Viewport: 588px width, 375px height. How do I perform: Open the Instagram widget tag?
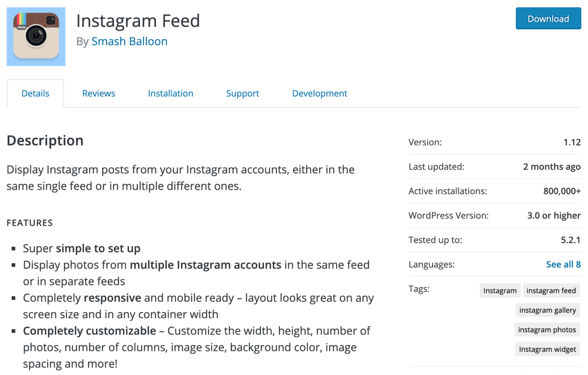pyautogui.click(x=547, y=349)
